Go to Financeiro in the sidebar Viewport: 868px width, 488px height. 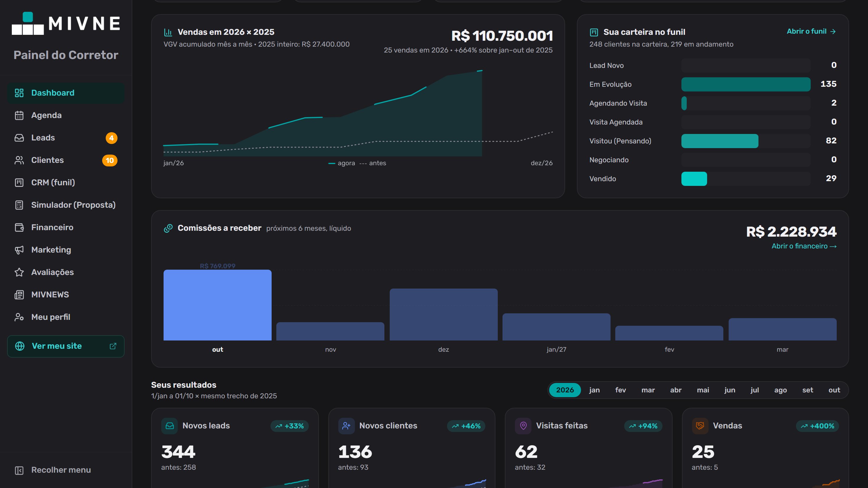66,228
